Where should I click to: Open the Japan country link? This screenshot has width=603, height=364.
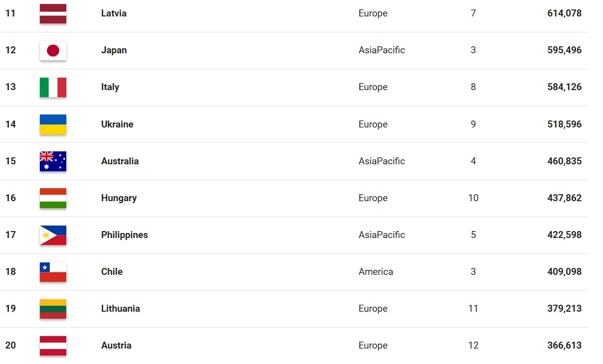tap(114, 50)
